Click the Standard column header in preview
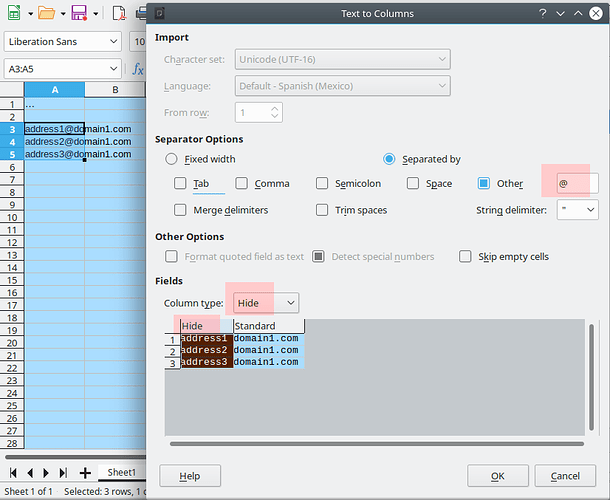 tap(269, 326)
